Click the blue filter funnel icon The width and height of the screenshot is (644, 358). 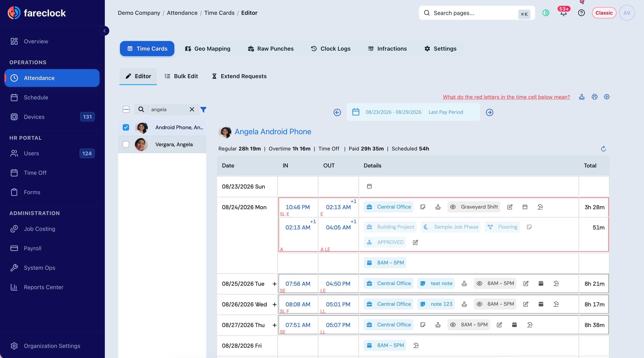click(x=203, y=110)
